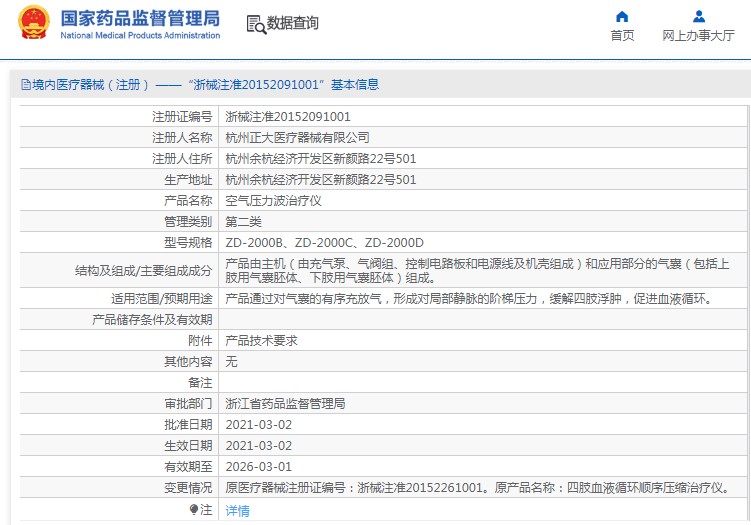Click the bulb icon beside 注
The image size is (751, 525).
click(x=193, y=510)
